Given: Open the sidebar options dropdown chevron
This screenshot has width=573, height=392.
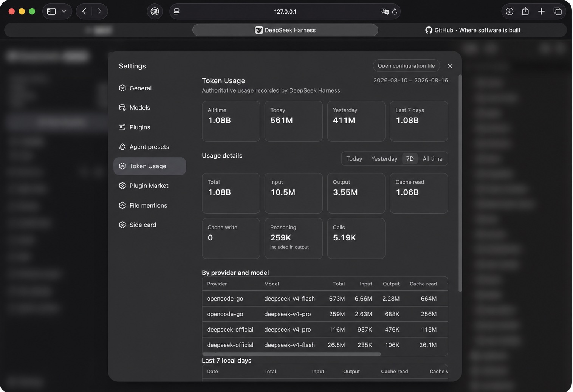Looking at the screenshot, I should pyautogui.click(x=64, y=11).
